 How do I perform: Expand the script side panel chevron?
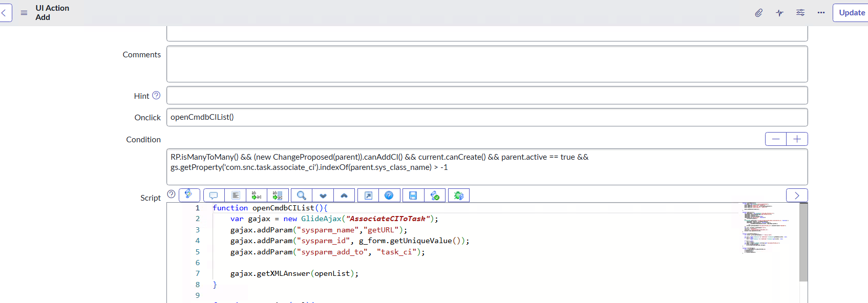tap(796, 196)
